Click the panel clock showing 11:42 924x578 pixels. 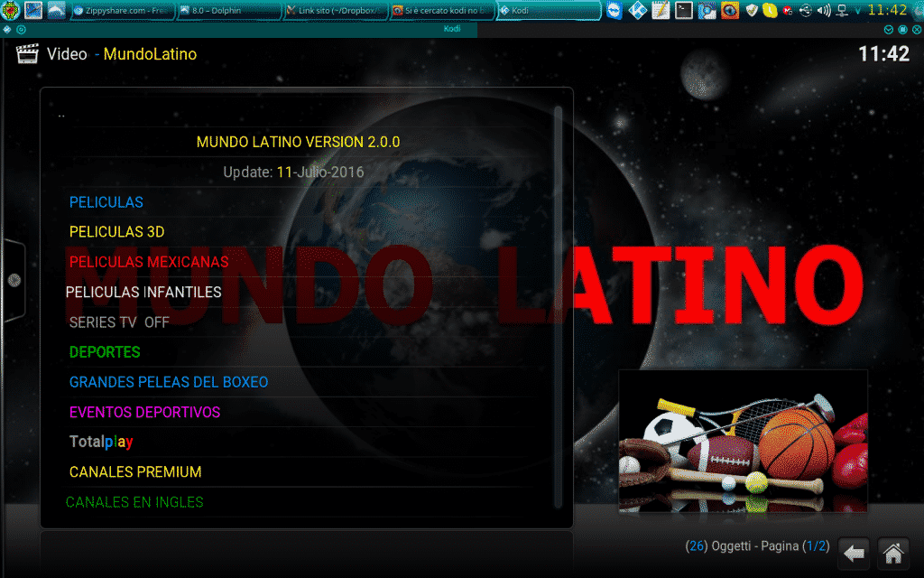point(887,10)
